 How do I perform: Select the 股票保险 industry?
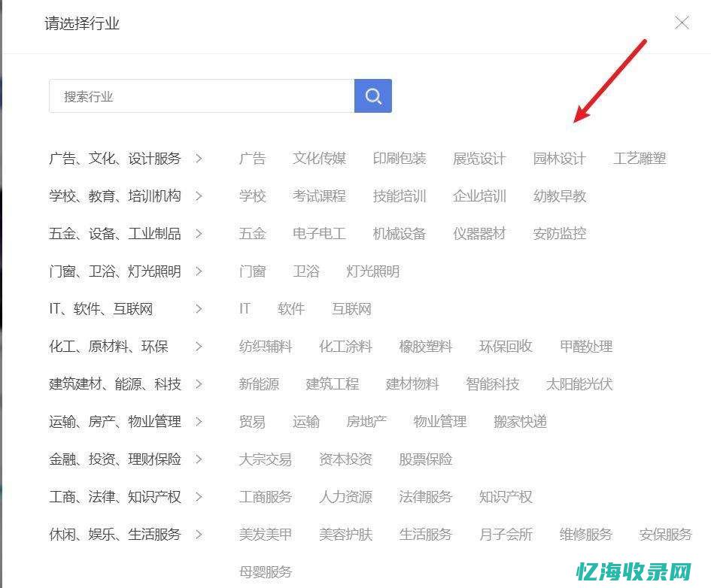tap(427, 459)
